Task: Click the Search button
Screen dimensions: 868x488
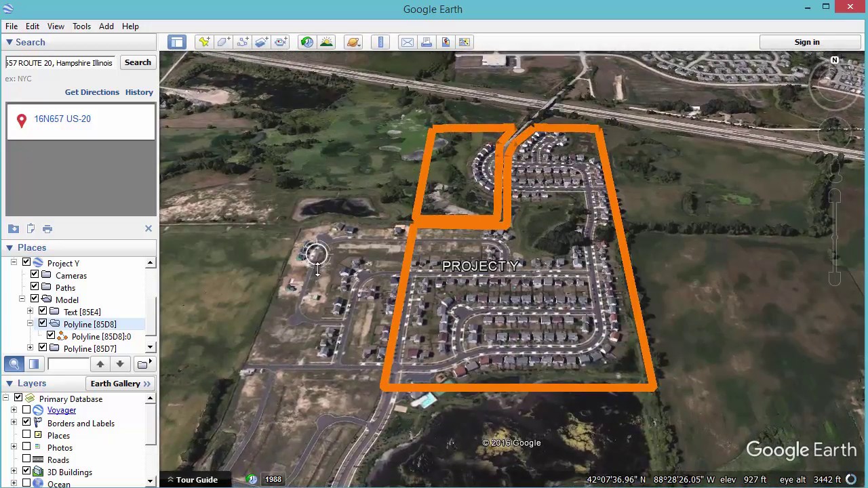Action: (x=138, y=62)
